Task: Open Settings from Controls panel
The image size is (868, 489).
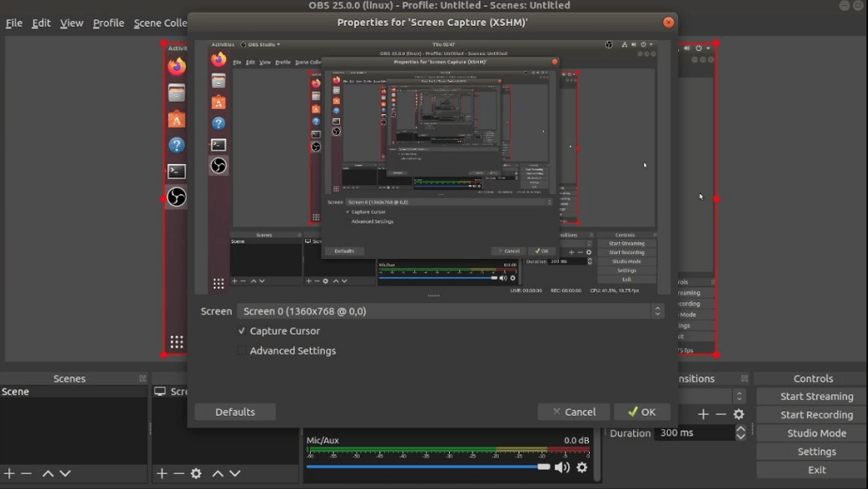Action: (x=816, y=452)
